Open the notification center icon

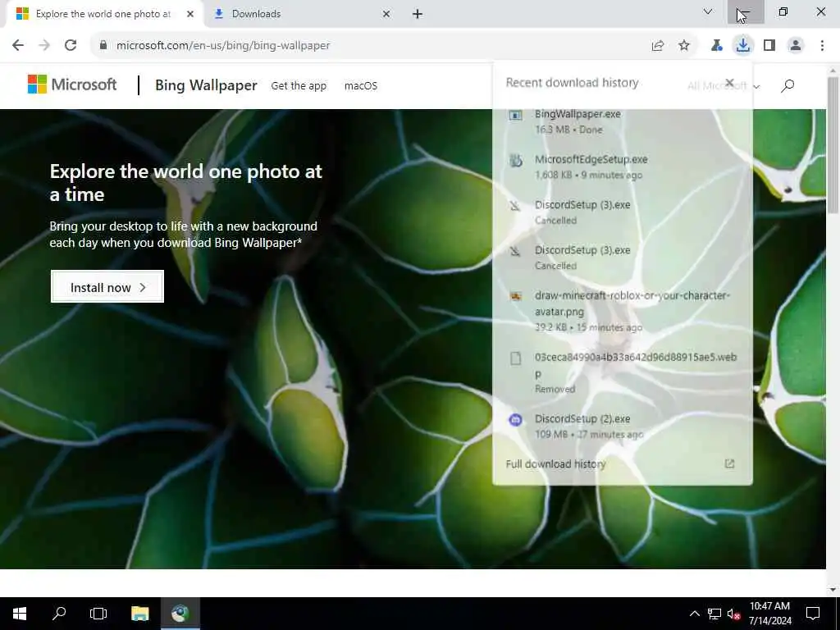click(813, 614)
